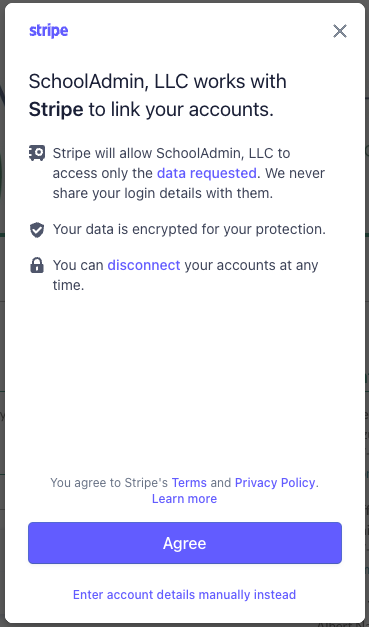View the Privacy Policy link
The image size is (369, 627).
coord(275,483)
